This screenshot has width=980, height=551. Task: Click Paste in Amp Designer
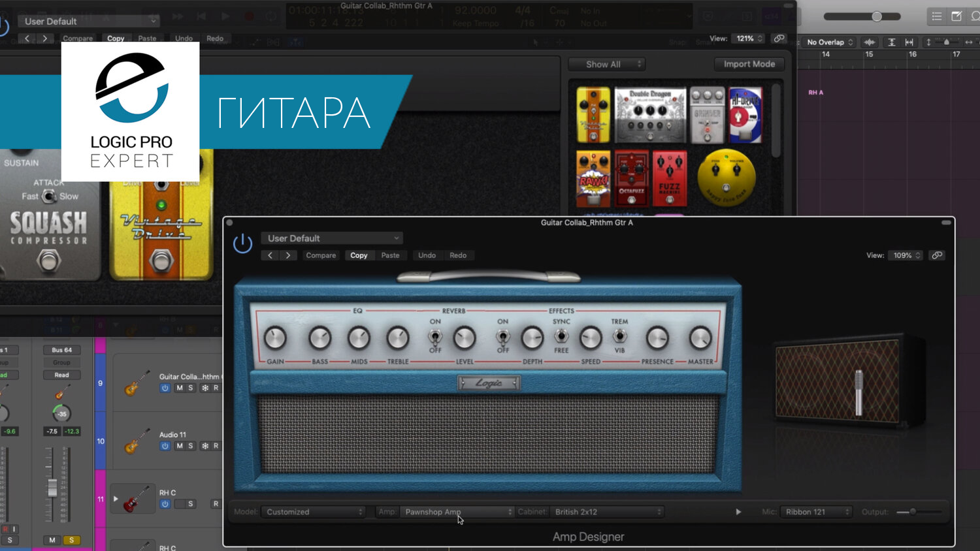390,255
